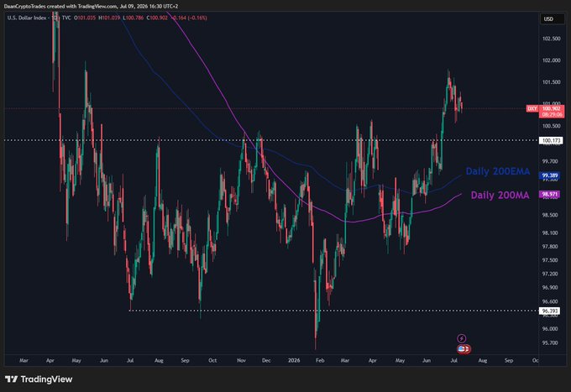Click the Feb label on time axis

(x=320, y=361)
